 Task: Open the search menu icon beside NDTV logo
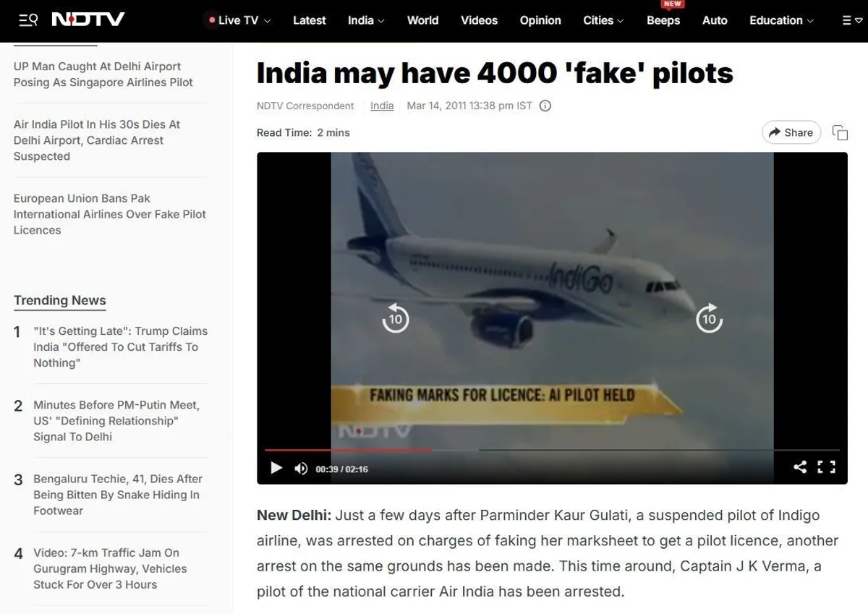[x=28, y=20]
